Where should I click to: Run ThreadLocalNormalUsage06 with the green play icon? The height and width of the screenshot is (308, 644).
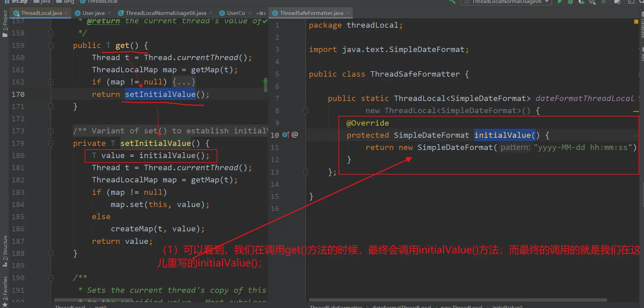tap(560, 2)
